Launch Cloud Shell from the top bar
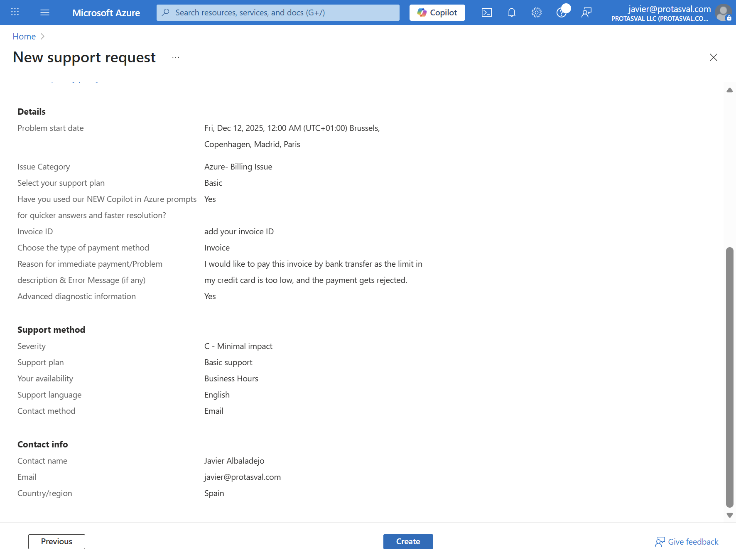The image size is (736, 560). pyautogui.click(x=487, y=12)
